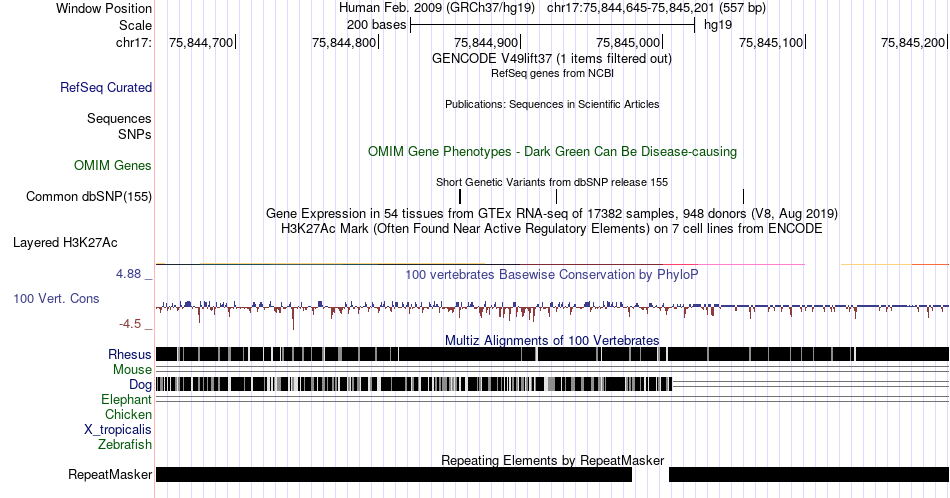Image resolution: width=950 pixels, height=498 pixels.
Task: Click the 75,845,200 ruler position
Action: [x=913, y=42]
